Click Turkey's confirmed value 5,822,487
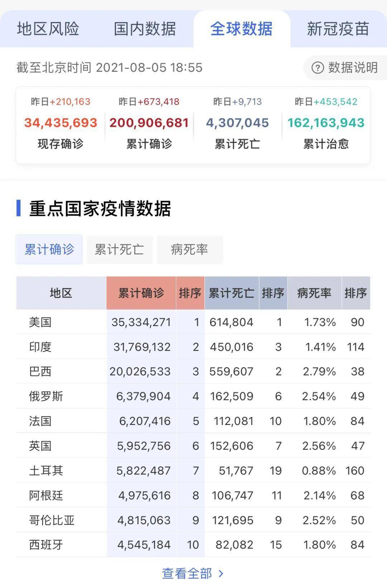This screenshot has width=387, height=588. [x=144, y=470]
